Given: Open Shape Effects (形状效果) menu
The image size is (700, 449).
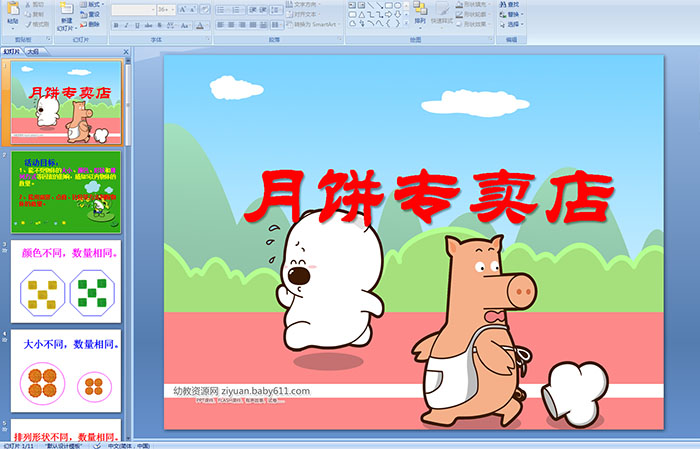Looking at the screenshot, I should 474,24.
